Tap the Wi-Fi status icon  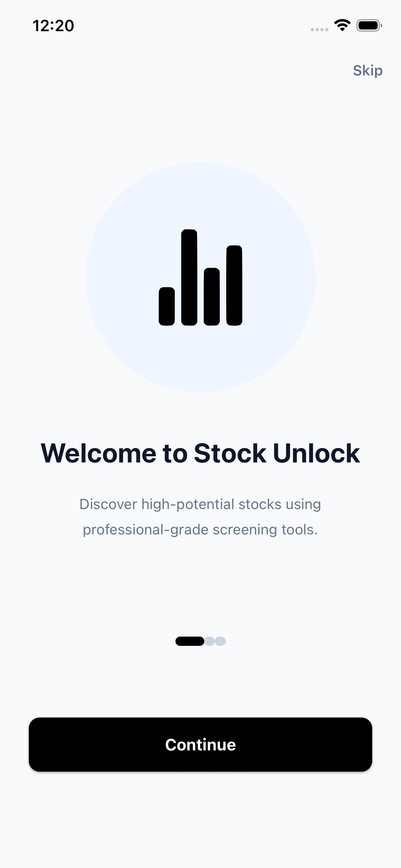[342, 25]
